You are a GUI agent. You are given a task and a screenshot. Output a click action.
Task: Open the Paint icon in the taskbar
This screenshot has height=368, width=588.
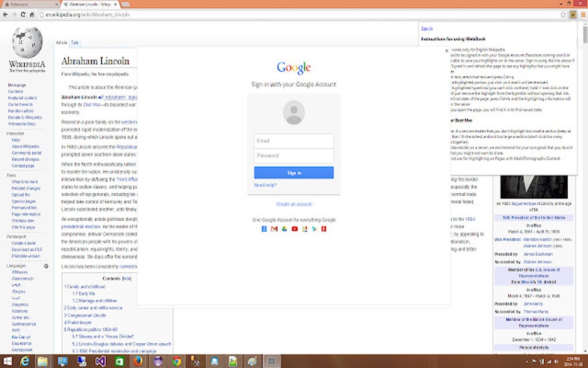point(252,361)
